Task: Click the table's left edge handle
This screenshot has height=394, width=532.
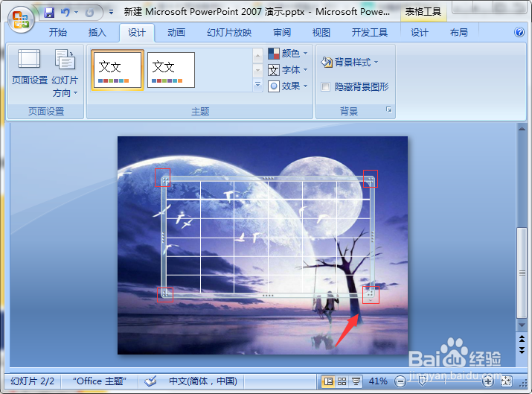Action: (x=163, y=237)
